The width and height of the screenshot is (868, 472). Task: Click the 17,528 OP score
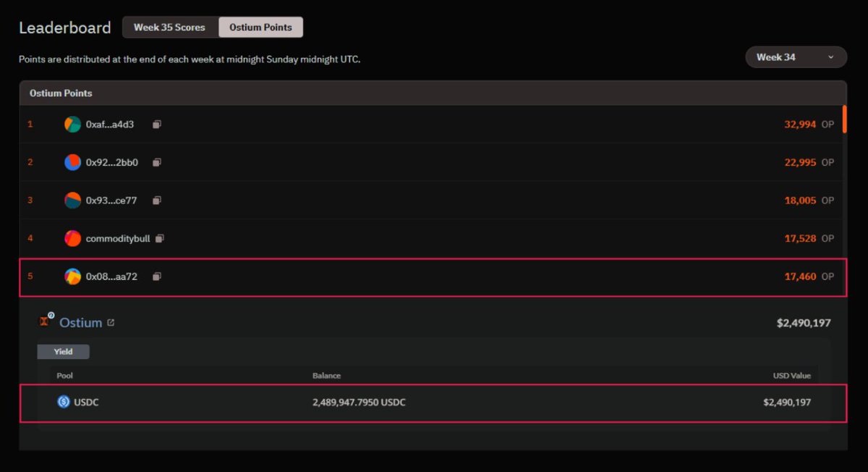pos(809,238)
